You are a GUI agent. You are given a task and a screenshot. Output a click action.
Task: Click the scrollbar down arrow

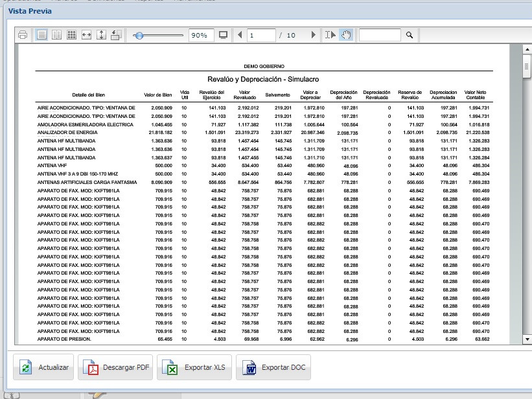point(527,339)
